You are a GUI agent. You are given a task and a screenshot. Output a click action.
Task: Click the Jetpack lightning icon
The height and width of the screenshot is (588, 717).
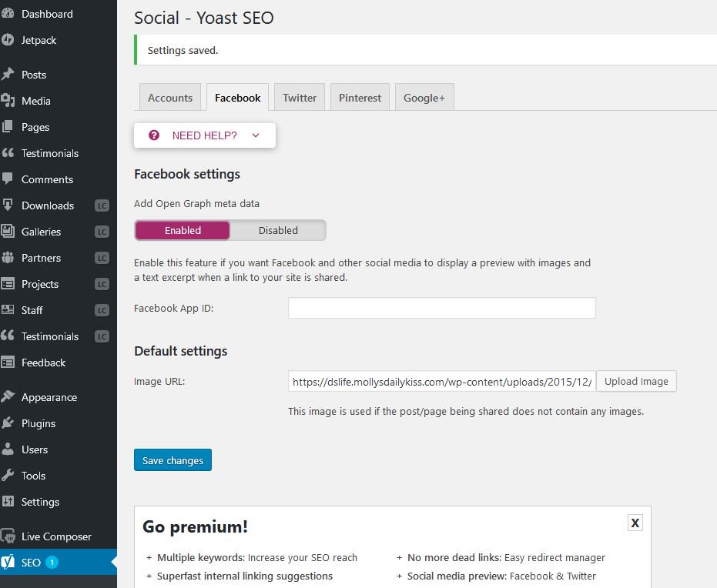tap(8, 40)
